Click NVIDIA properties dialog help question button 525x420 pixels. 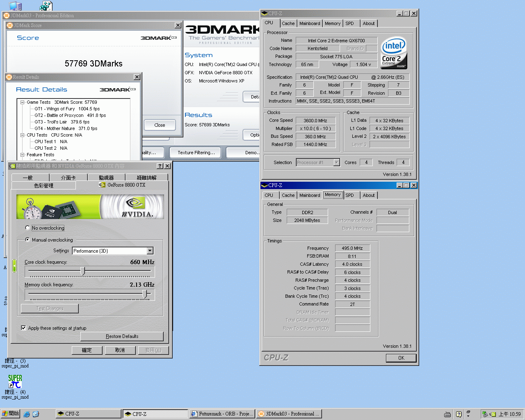pos(160,166)
